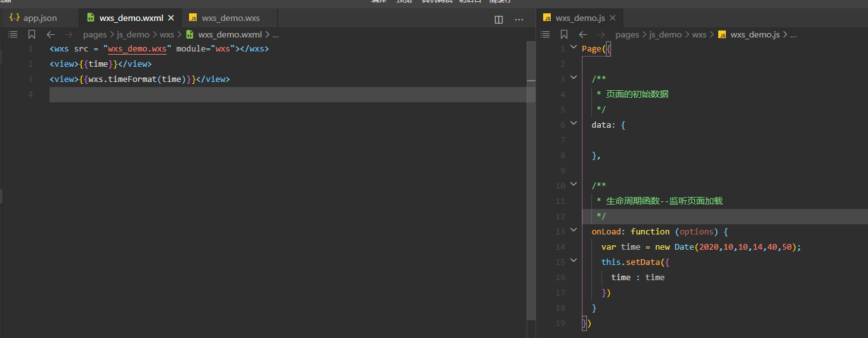Go forward in right editor navigation

tap(602, 35)
